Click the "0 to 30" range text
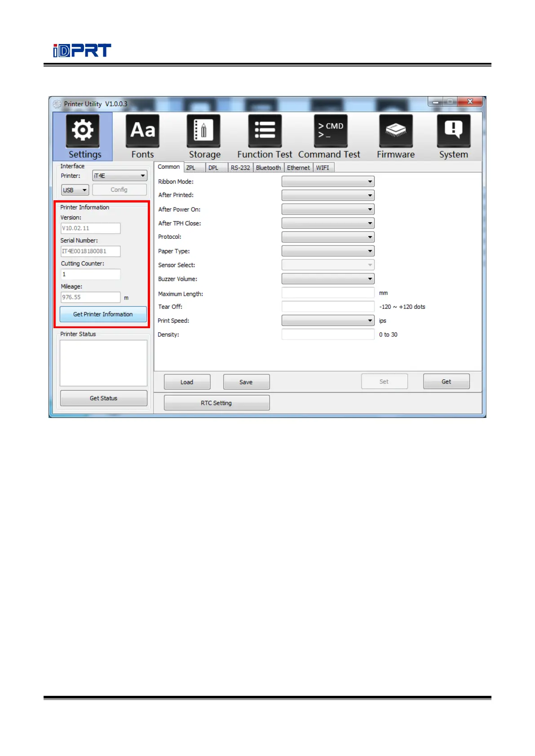 [388, 334]
